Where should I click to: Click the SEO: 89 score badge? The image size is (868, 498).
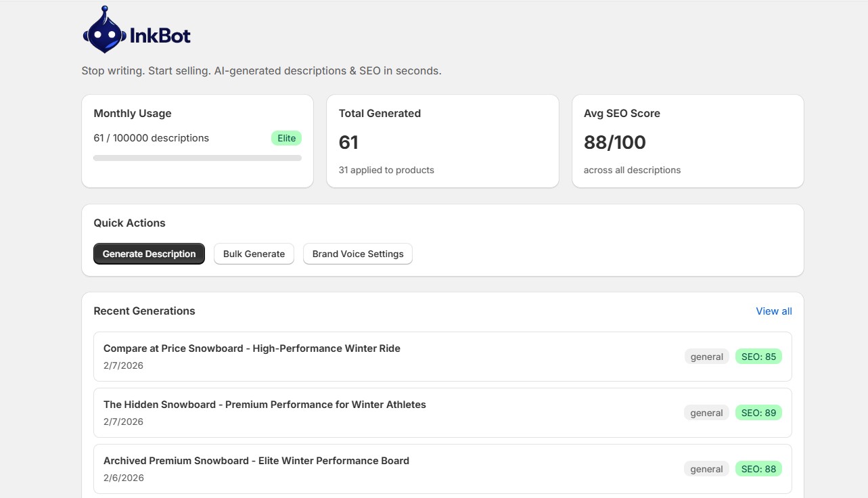point(758,412)
